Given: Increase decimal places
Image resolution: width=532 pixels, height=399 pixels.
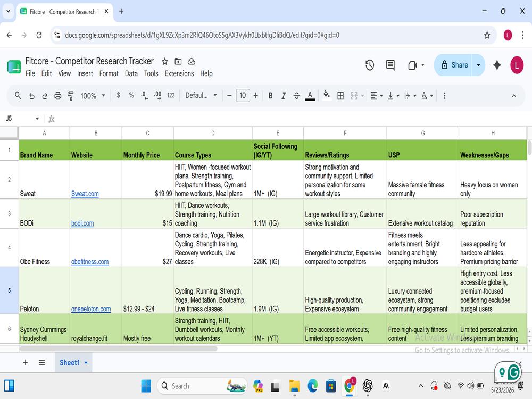Looking at the screenshot, I should tap(157, 95).
